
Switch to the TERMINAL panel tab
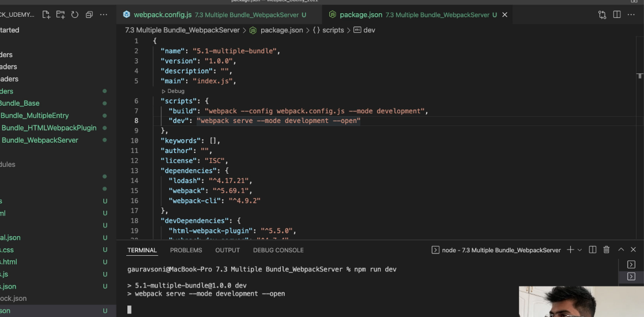tap(142, 250)
